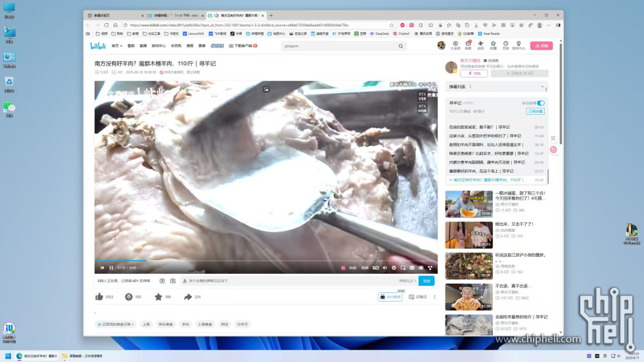644x362 pixels.
Task: Open more actions dots beside 记笔记
Action: pyautogui.click(x=434, y=297)
